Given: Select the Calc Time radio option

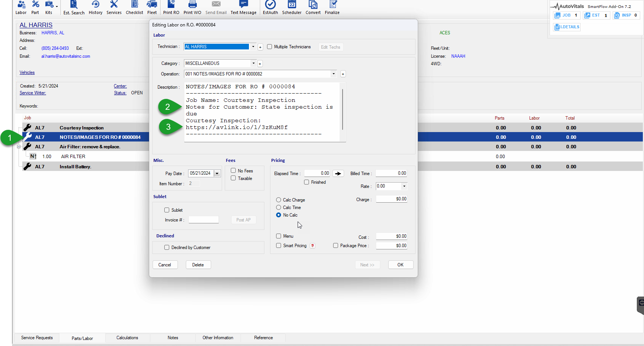Looking at the screenshot, I should (278, 208).
